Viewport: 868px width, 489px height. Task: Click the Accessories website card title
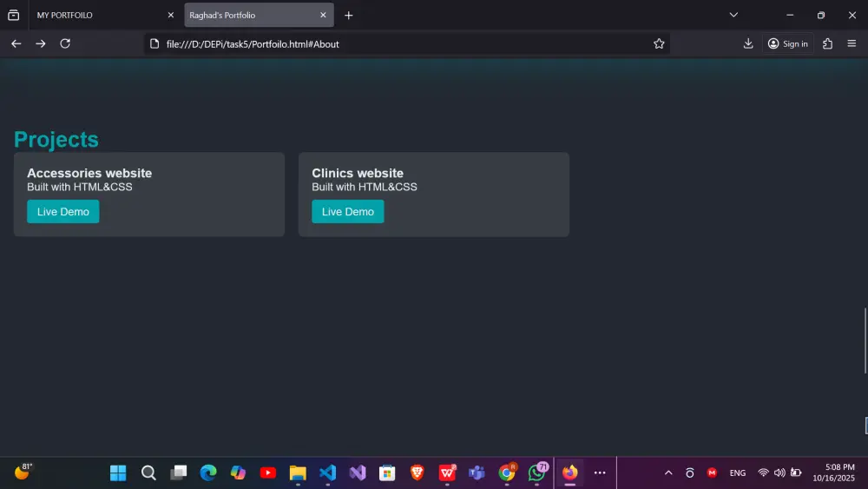89,173
